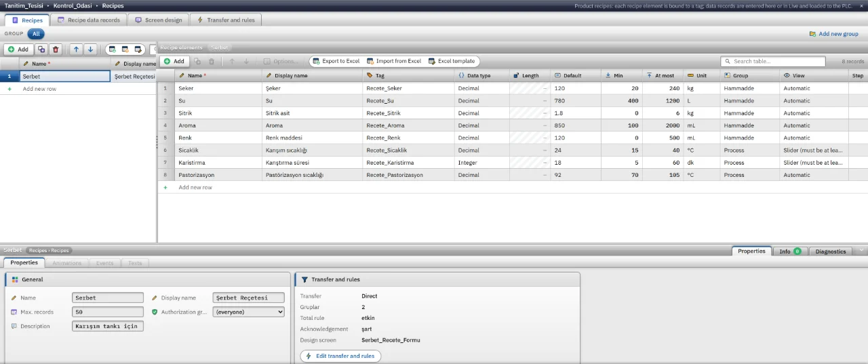Open the View cell for the Sicaklik row
The image size is (868, 364).
pos(814,150)
